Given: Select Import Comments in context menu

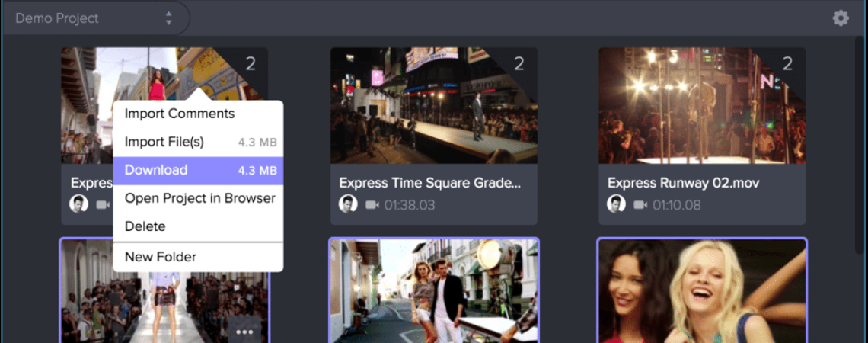Looking at the screenshot, I should 198,114.
